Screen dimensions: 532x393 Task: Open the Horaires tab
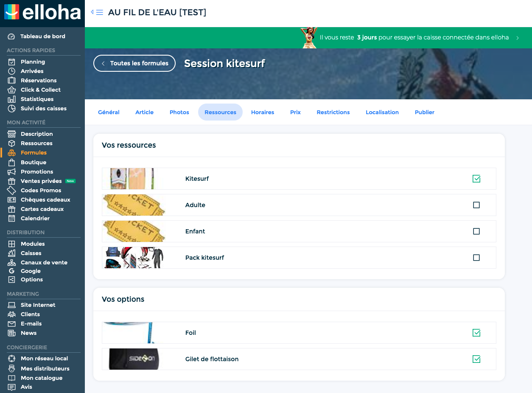tap(263, 112)
